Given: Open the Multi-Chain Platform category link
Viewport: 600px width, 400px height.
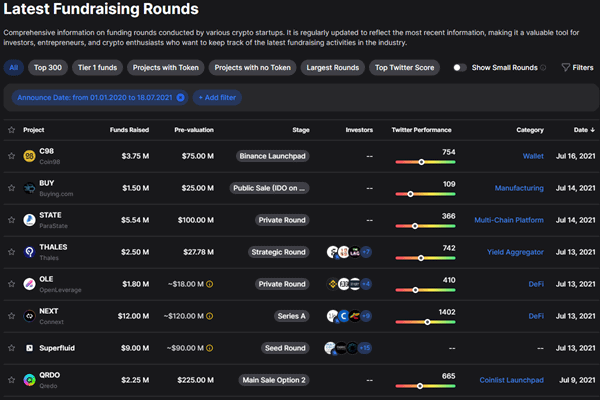Looking at the screenshot, I should tap(509, 220).
